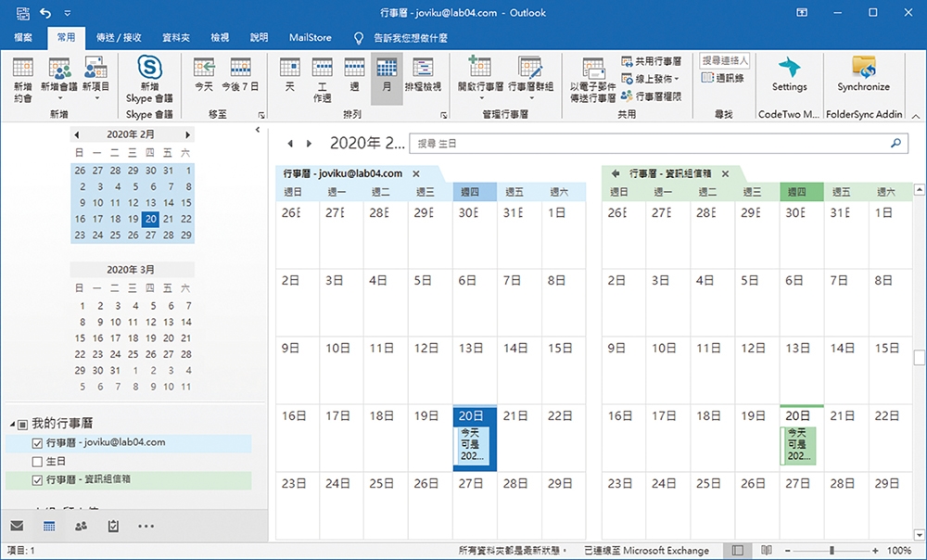Open the event on the 20日 joviku calendar
This screenshot has height=560, width=927.
(471, 445)
